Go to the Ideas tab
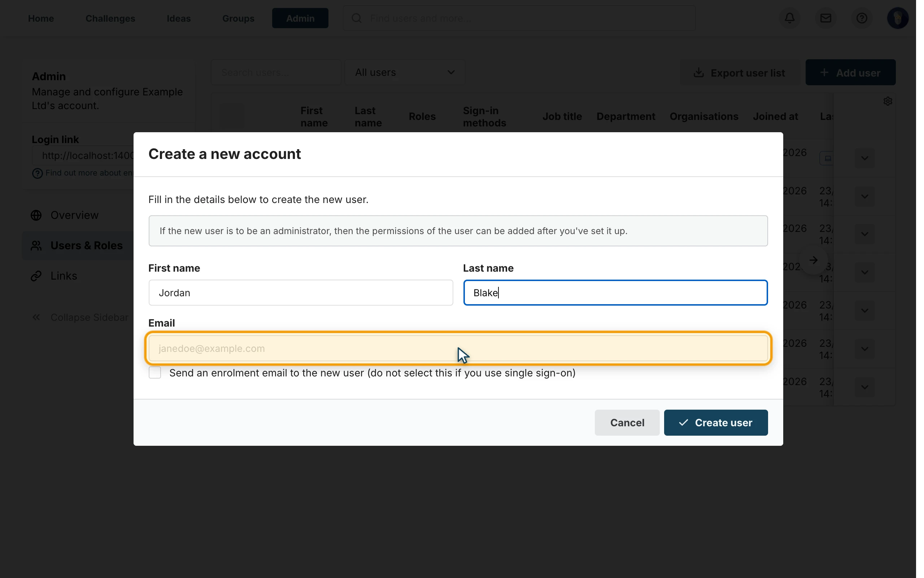924x578 pixels. point(179,18)
